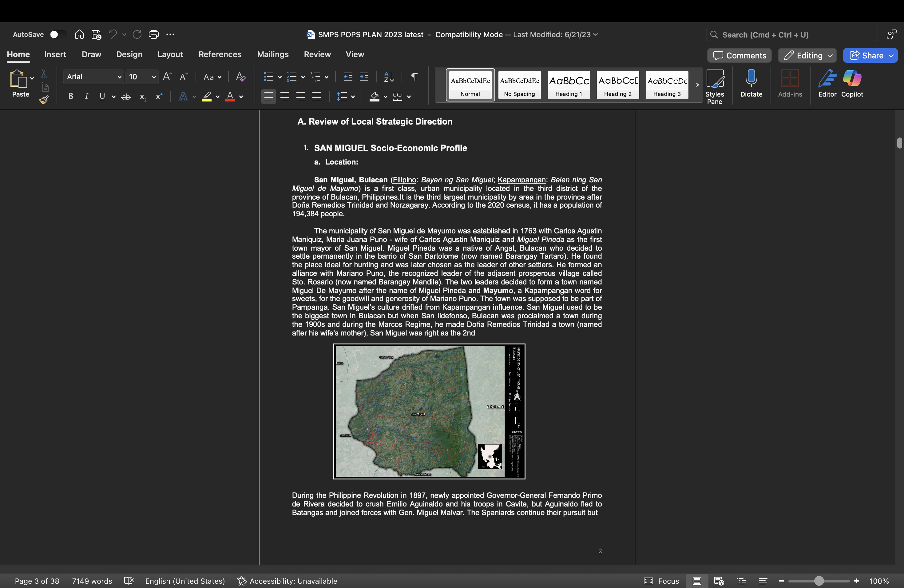Toggle underline formatting
The width and height of the screenshot is (904, 588).
point(102,97)
